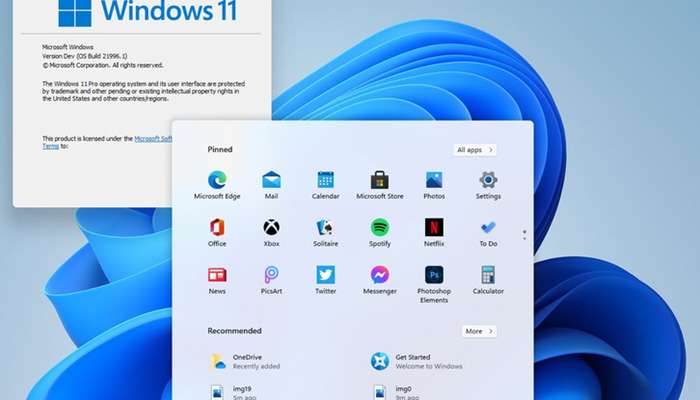
Task: Open the recommended OneDrive item
Action: pyautogui.click(x=246, y=361)
